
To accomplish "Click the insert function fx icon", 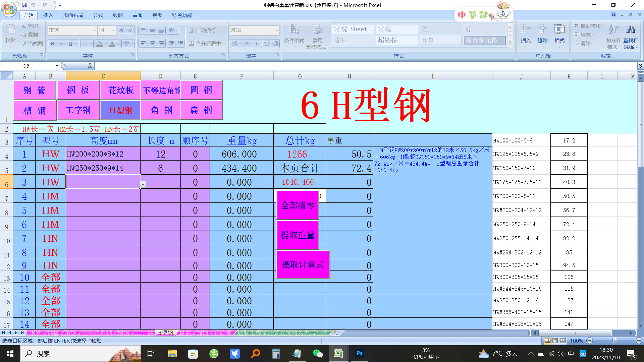I will [x=90, y=66].
